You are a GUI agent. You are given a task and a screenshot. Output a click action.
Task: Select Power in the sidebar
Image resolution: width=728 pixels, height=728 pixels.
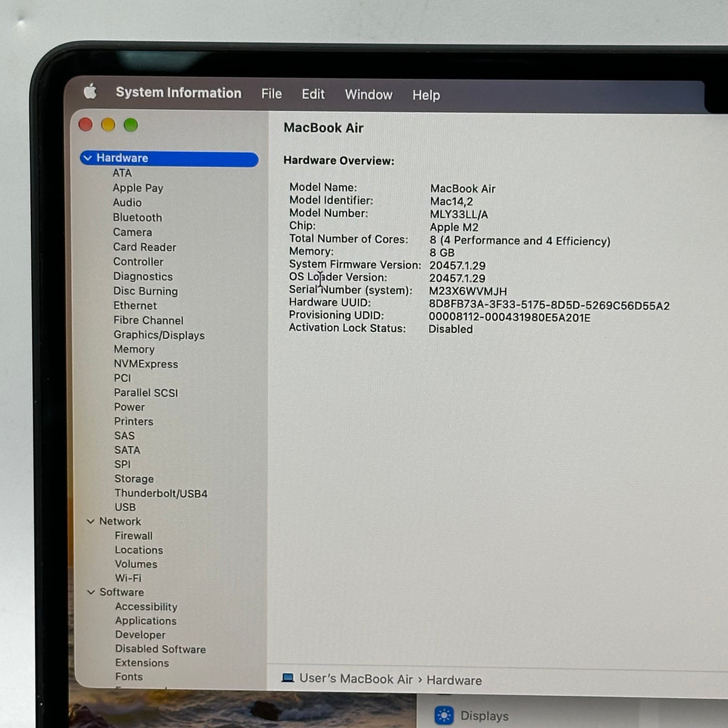(x=129, y=407)
